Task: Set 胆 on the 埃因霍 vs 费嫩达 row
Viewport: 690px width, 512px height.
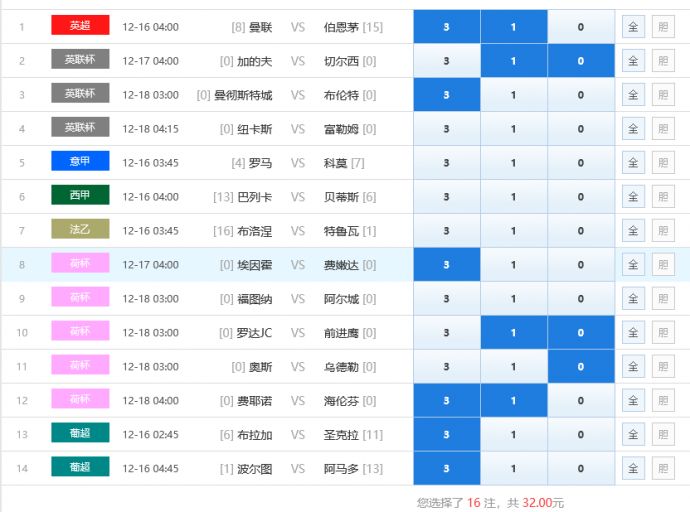Action: click(661, 265)
